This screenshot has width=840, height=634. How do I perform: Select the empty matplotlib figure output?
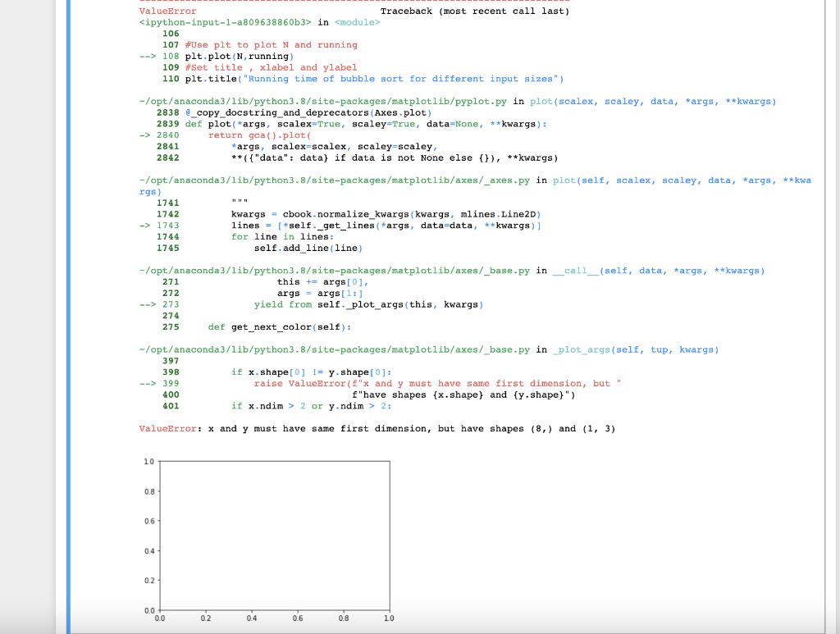[x=275, y=537]
